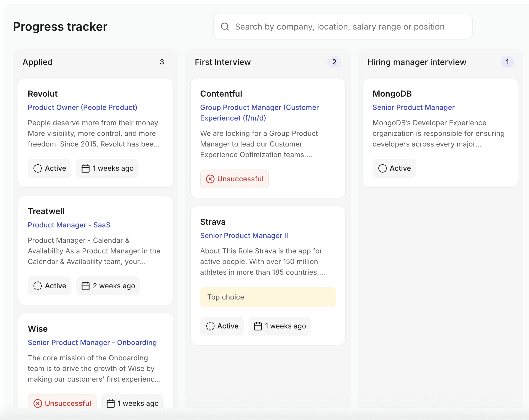Click the Top choice note on Strava
This screenshot has height=420, width=529.
(268, 297)
